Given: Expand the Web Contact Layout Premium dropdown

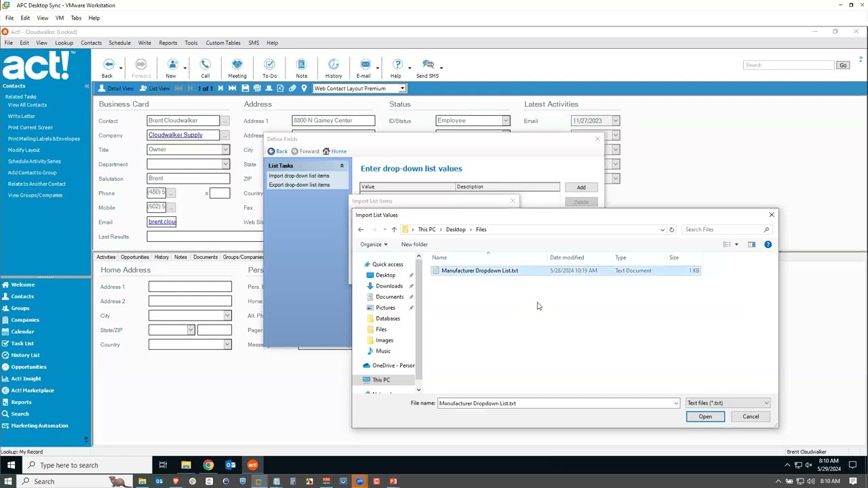Looking at the screenshot, I should click(402, 89).
